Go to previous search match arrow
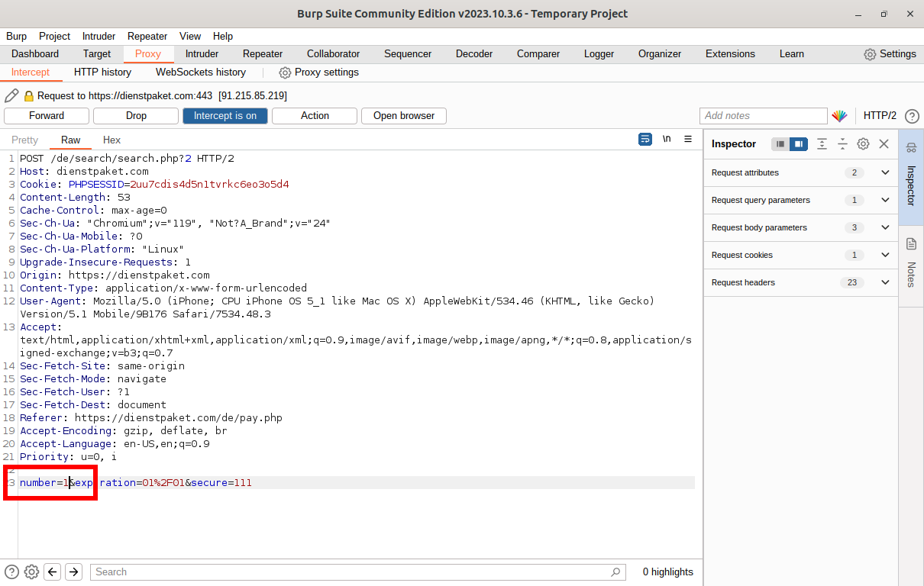The image size is (924, 586). click(53, 572)
